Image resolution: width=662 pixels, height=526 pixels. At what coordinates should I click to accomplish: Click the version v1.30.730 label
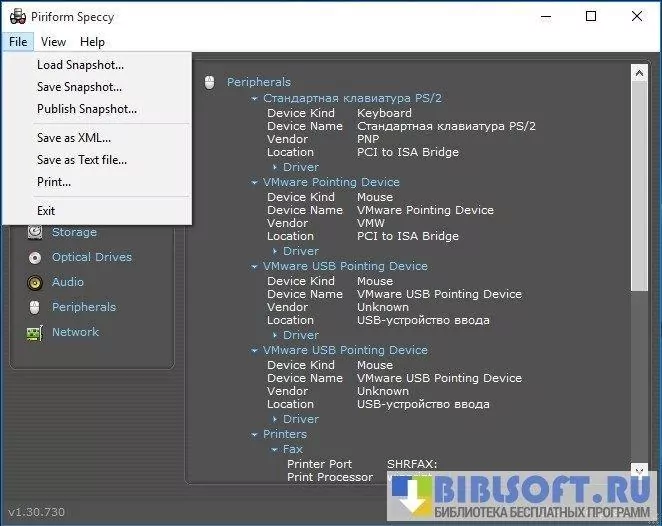coord(37,512)
